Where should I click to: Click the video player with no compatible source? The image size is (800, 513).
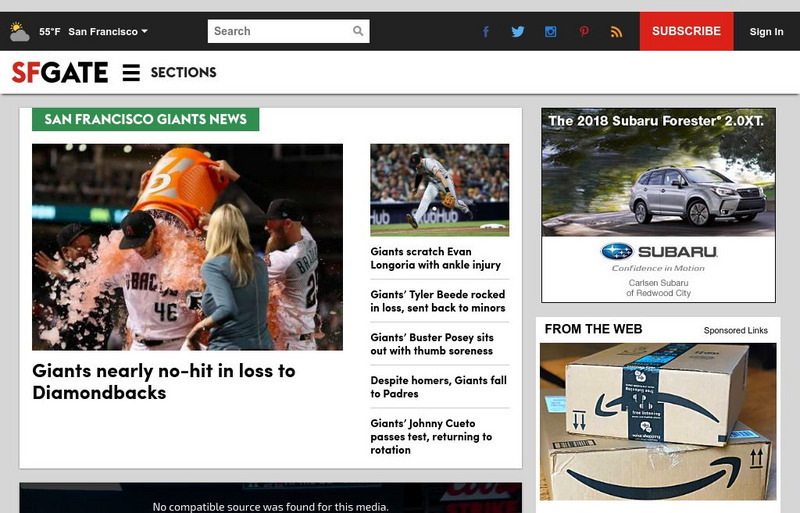point(270,498)
